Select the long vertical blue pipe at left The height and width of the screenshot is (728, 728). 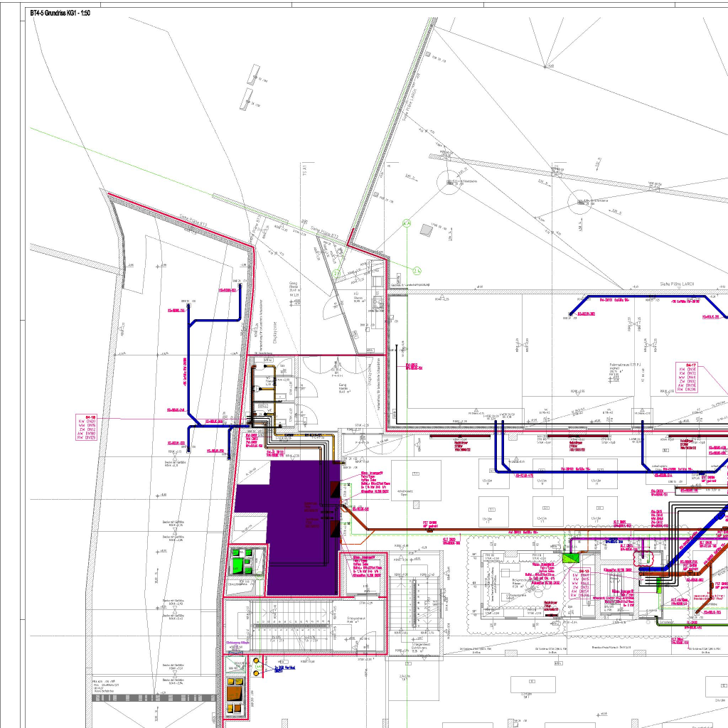click(189, 370)
